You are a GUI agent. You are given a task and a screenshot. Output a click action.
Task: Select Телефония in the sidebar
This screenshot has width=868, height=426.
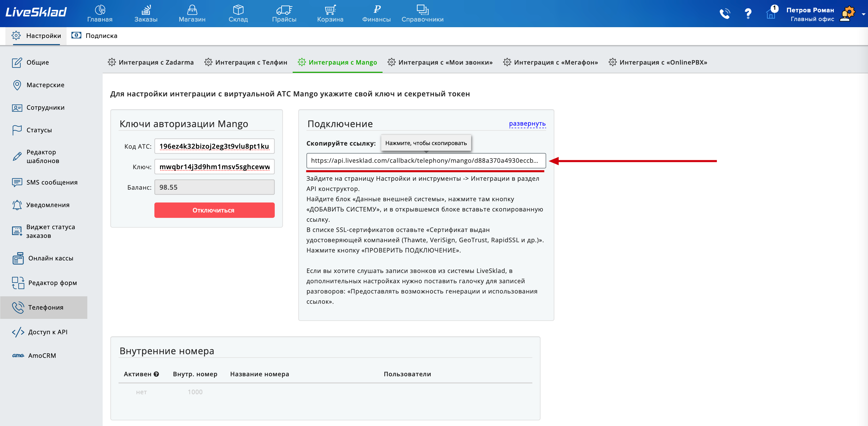coord(44,307)
